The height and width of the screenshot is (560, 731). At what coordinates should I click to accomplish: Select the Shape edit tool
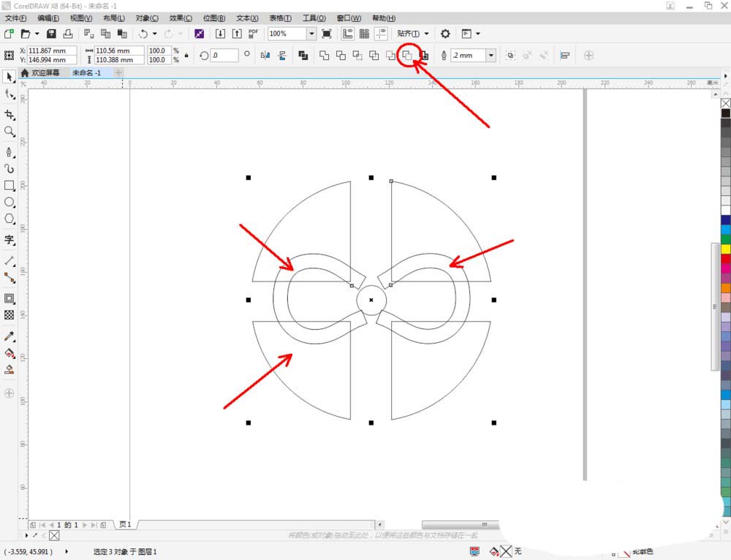9,94
